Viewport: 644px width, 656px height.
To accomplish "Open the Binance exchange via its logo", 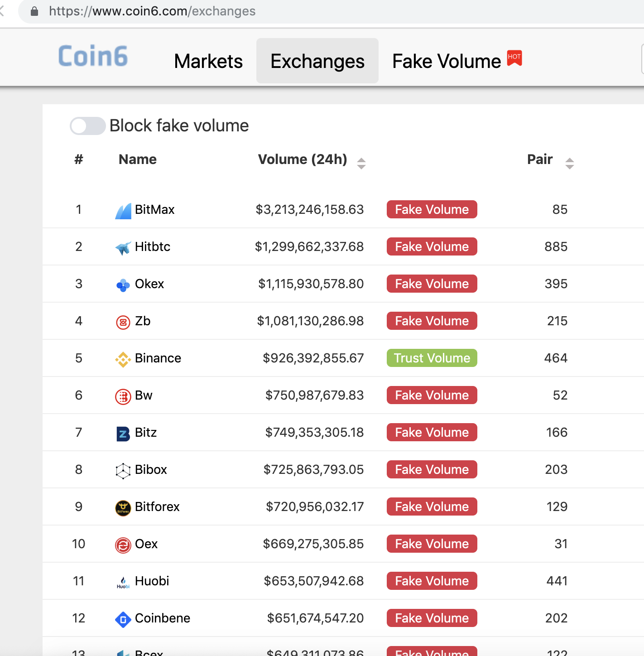I will (x=122, y=358).
